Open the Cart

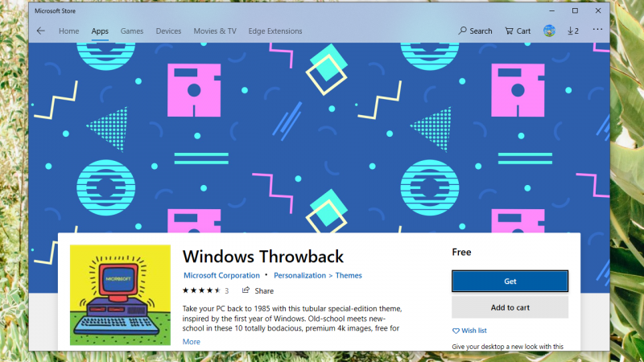pos(518,31)
